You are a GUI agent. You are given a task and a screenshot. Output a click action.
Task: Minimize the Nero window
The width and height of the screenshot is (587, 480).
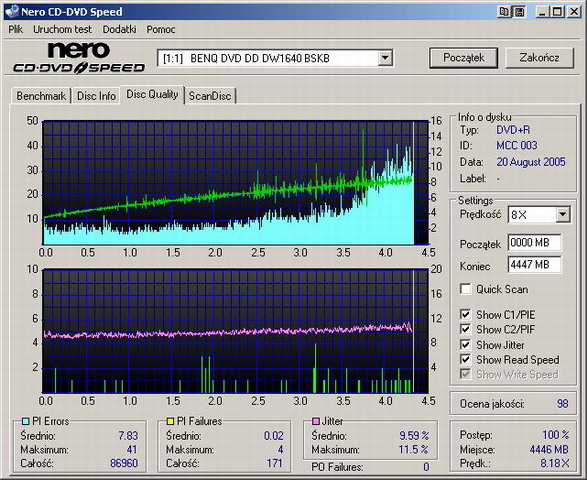(542, 12)
